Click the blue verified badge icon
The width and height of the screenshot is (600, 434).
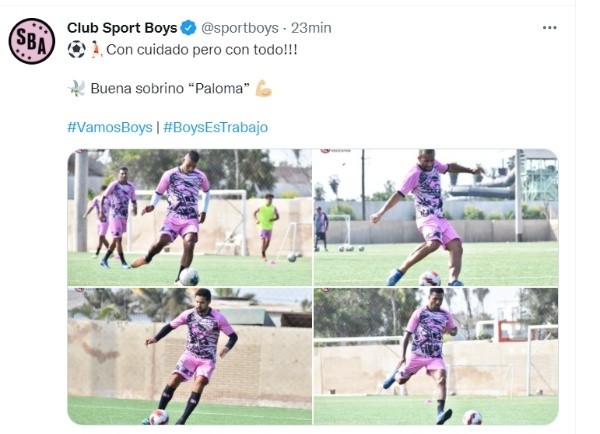tap(188, 28)
